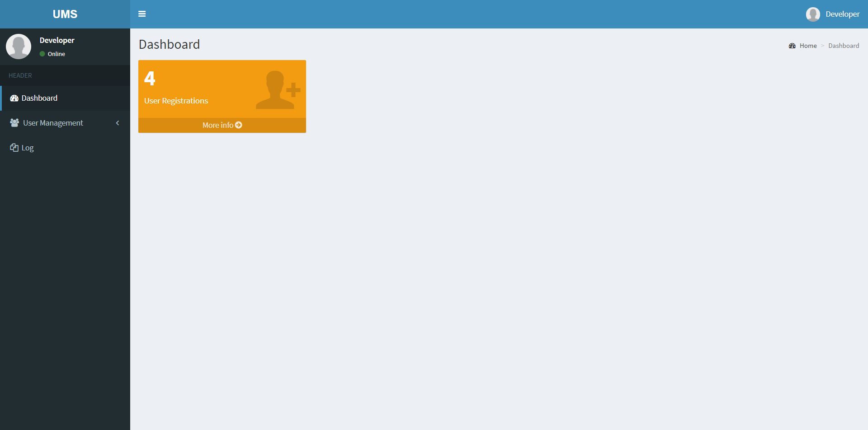Image resolution: width=868 pixels, height=430 pixels.
Task: Click the User Management group icon
Action: 14,123
